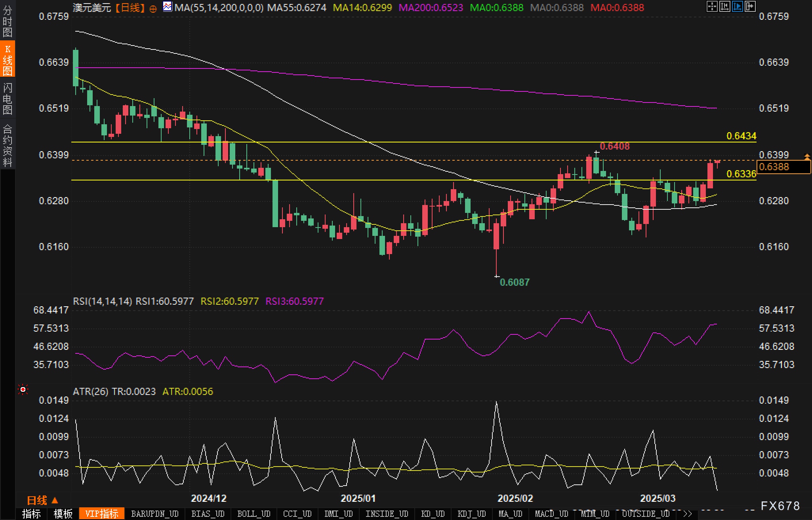Viewport: 812px width, 520px height.
Task: Open the 日线 period dropdown at bottom
Action: tap(42, 501)
